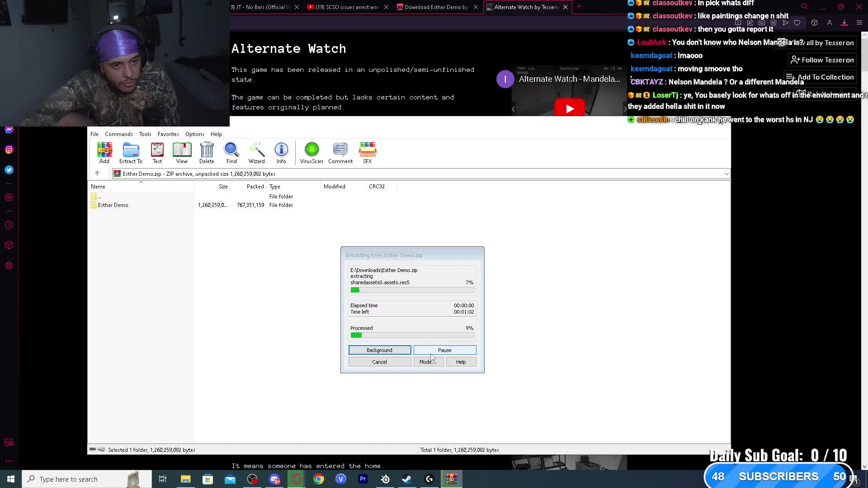Click the Extract To toolbar icon

pos(131,153)
